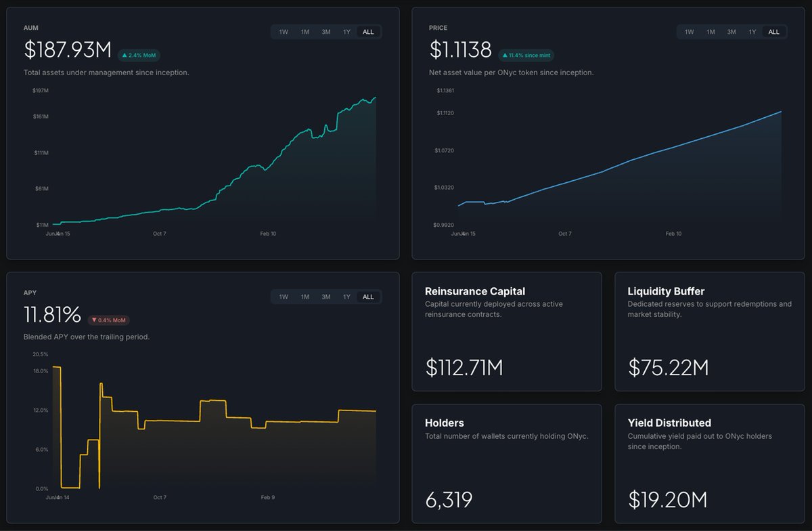
Task: Click 'Total assets under management since inception' text
Action: [x=106, y=72]
